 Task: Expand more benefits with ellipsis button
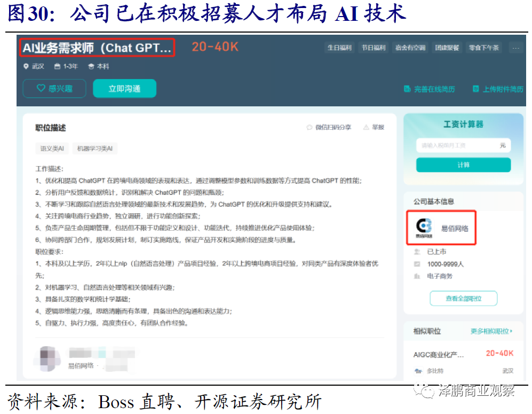pos(515,48)
